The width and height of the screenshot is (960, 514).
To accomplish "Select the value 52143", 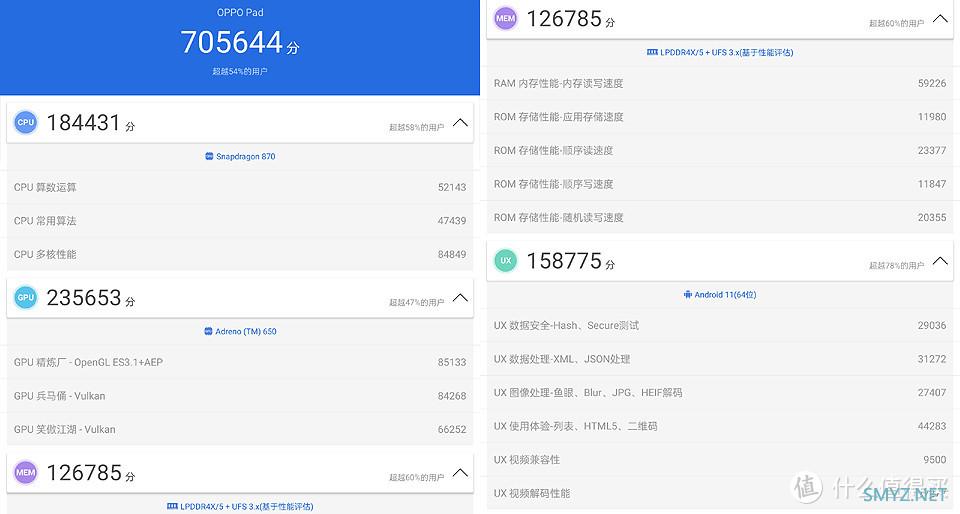I will pyautogui.click(x=452, y=187).
